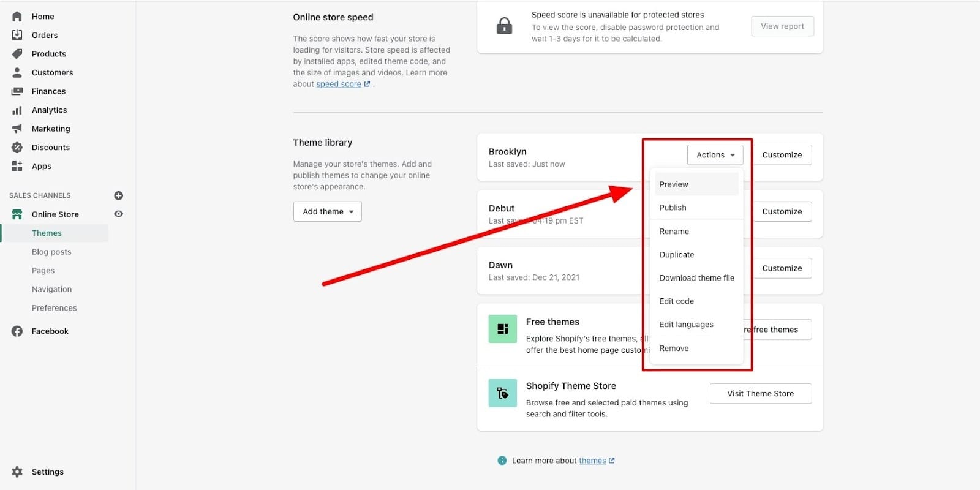This screenshot has height=490, width=980.
Task: Click the Theme library heading
Action: [x=323, y=143]
